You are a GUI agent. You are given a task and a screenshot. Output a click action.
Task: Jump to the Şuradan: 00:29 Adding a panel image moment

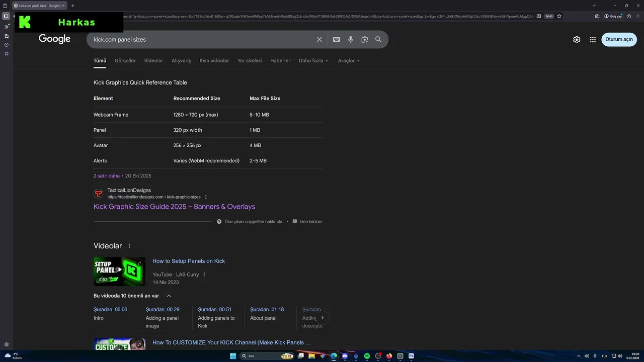point(163,317)
